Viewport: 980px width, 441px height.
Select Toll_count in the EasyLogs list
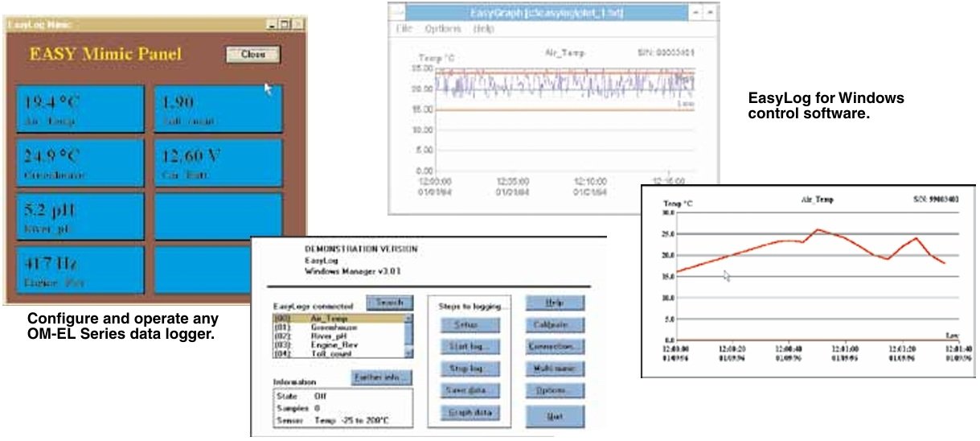[338, 353]
